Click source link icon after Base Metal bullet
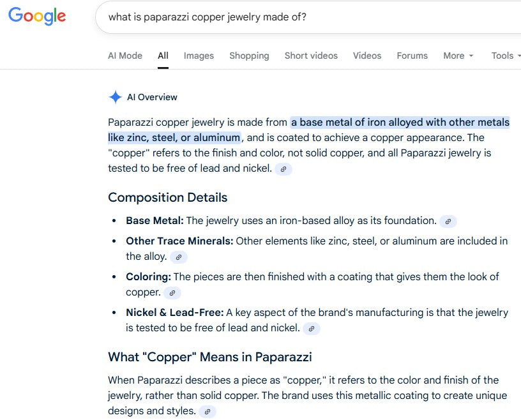 (x=448, y=221)
